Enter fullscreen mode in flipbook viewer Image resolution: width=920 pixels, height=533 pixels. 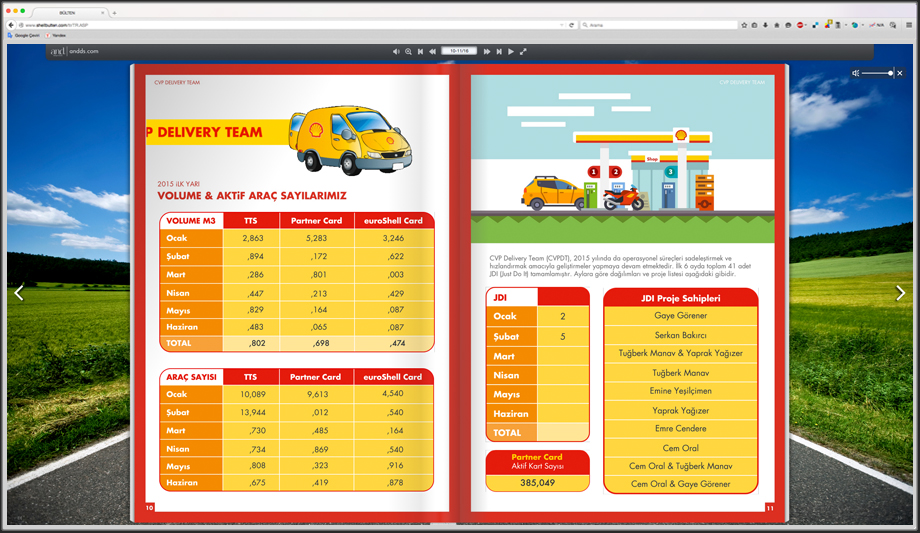523,52
